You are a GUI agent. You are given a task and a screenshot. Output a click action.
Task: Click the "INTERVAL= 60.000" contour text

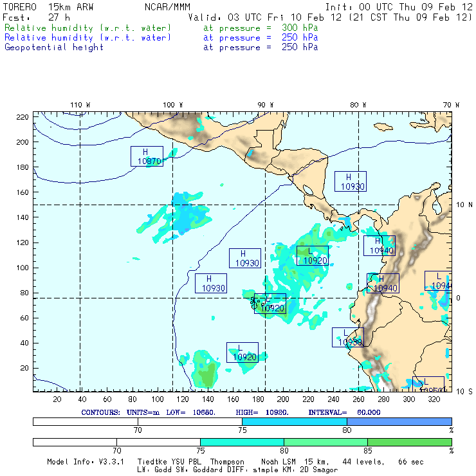click(344, 412)
